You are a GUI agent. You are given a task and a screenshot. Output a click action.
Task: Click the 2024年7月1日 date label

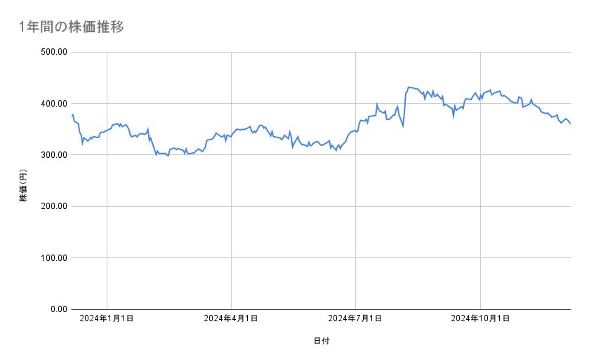coord(355,318)
